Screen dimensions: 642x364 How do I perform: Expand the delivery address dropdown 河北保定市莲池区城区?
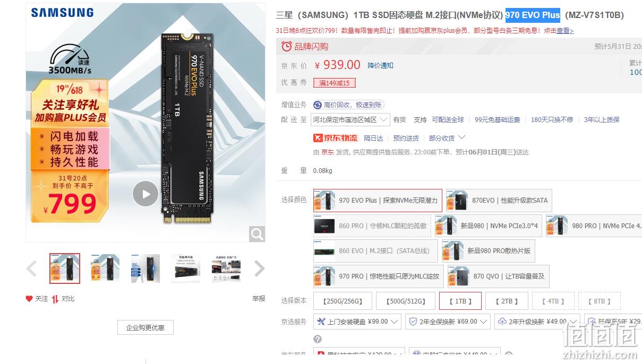[x=350, y=120]
